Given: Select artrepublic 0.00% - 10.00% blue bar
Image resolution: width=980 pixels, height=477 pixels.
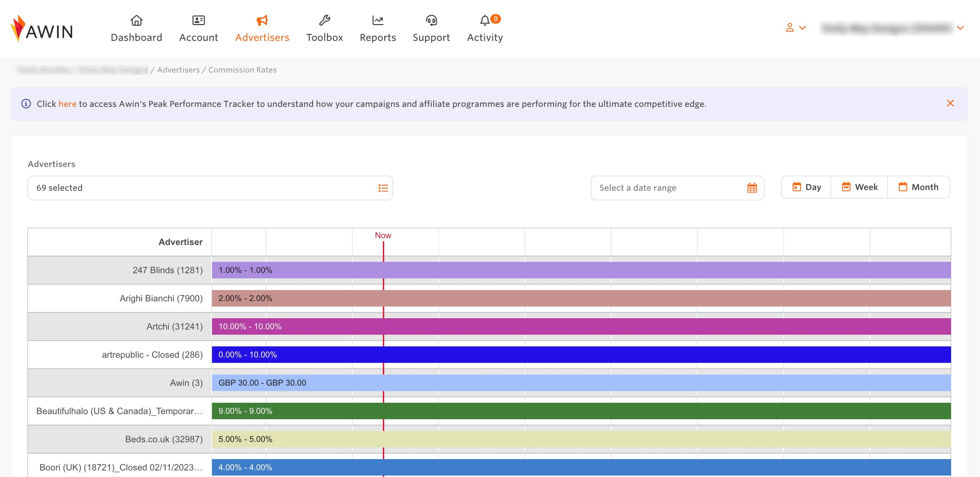Looking at the screenshot, I should [x=581, y=355].
